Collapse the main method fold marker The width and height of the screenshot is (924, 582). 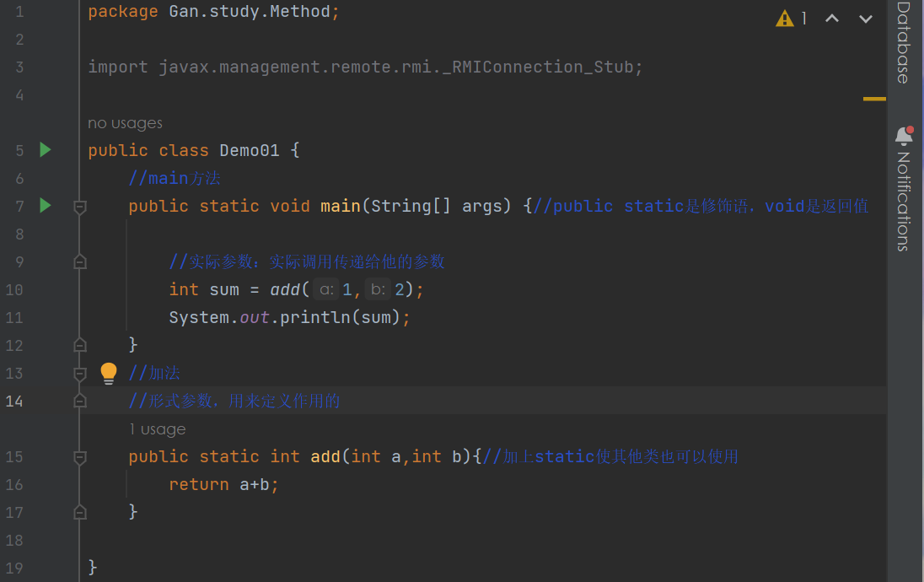click(80, 206)
